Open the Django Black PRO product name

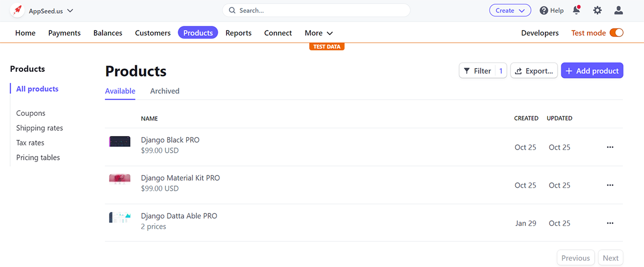(170, 140)
